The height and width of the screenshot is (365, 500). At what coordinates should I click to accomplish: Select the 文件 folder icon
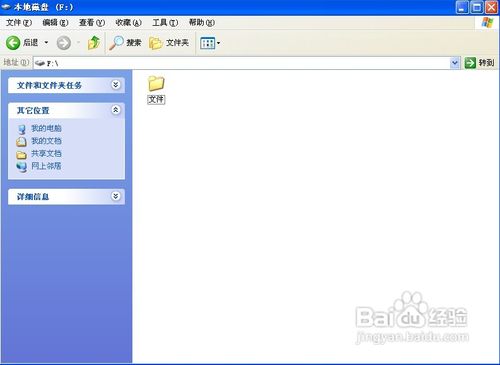156,83
